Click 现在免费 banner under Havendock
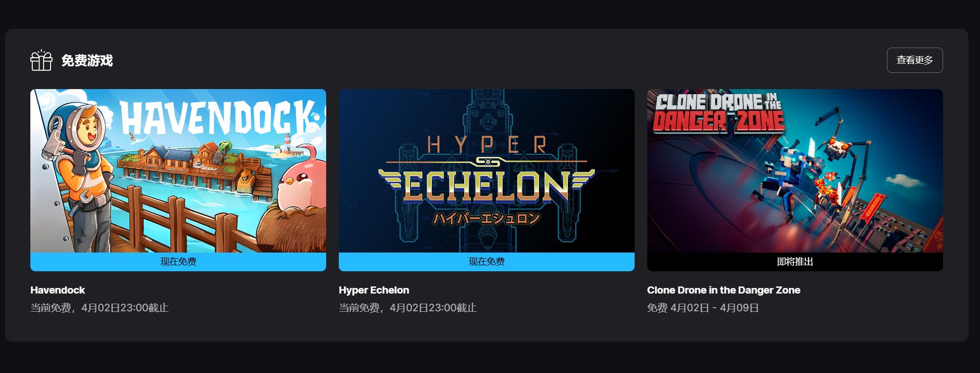 (x=178, y=262)
